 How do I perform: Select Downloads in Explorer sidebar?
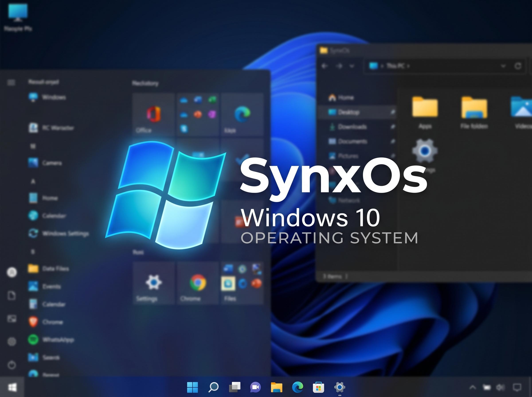(x=348, y=127)
